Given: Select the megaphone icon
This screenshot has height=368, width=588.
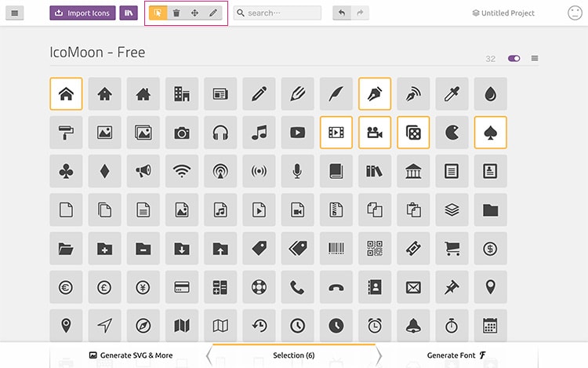Looking at the screenshot, I should [x=143, y=171].
